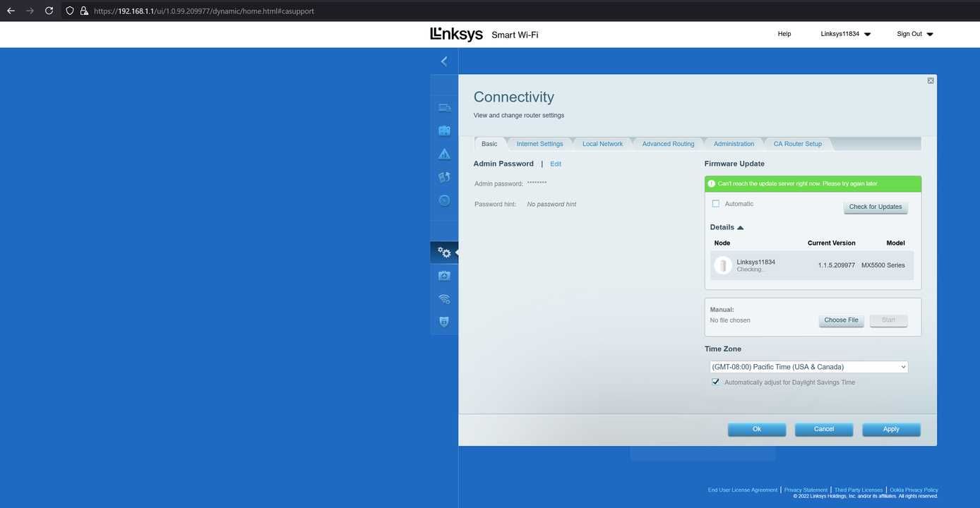Collapse sidebar with the left chevron arrow
980x508 pixels.
tap(444, 61)
